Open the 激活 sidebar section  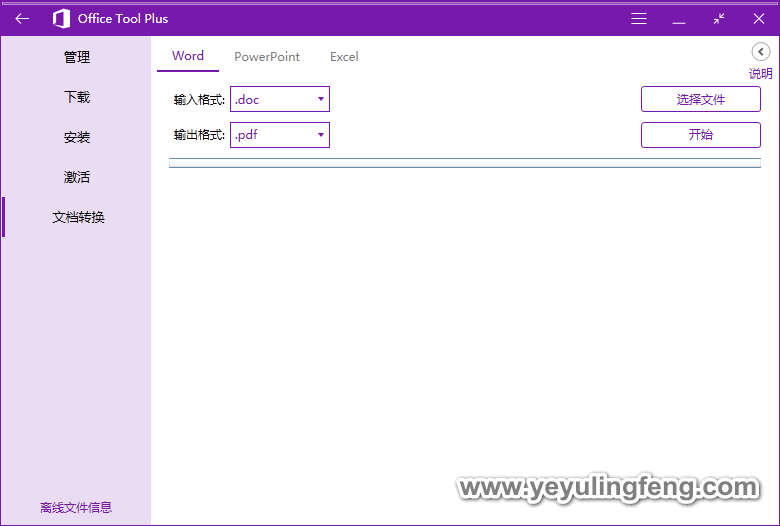[77, 177]
